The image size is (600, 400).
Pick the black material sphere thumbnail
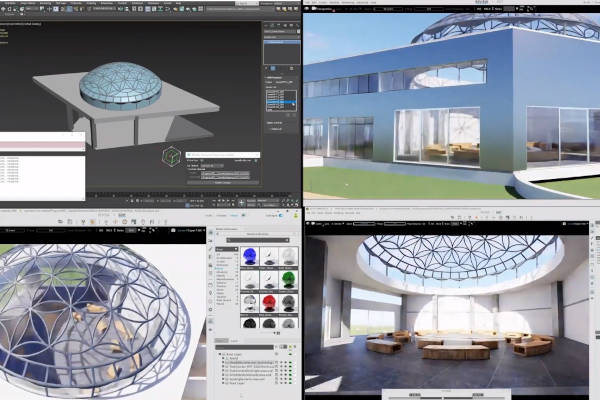click(x=250, y=324)
